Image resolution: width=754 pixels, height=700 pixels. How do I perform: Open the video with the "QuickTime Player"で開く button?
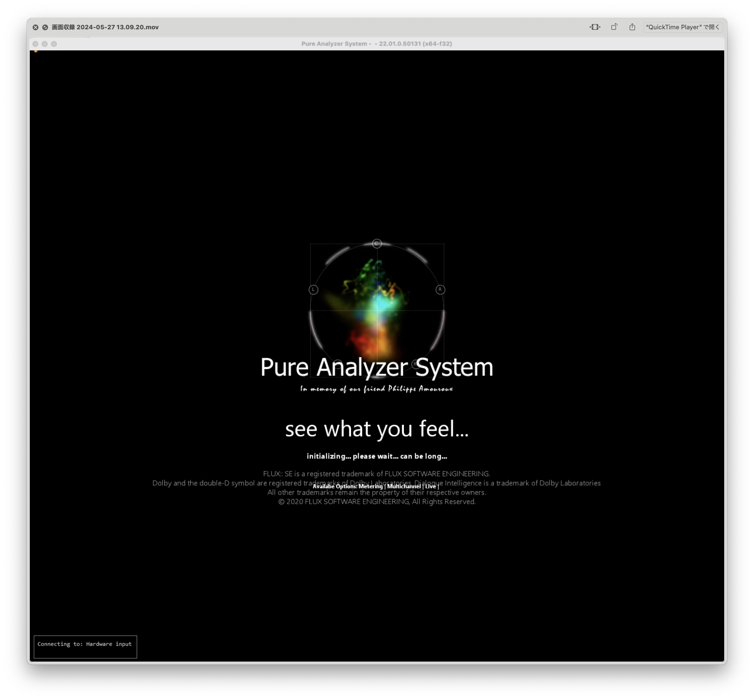(682, 27)
